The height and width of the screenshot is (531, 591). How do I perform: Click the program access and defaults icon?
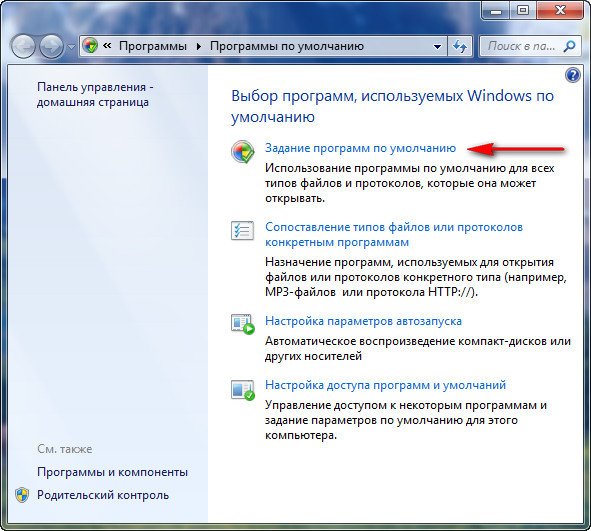(x=243, y=390)
